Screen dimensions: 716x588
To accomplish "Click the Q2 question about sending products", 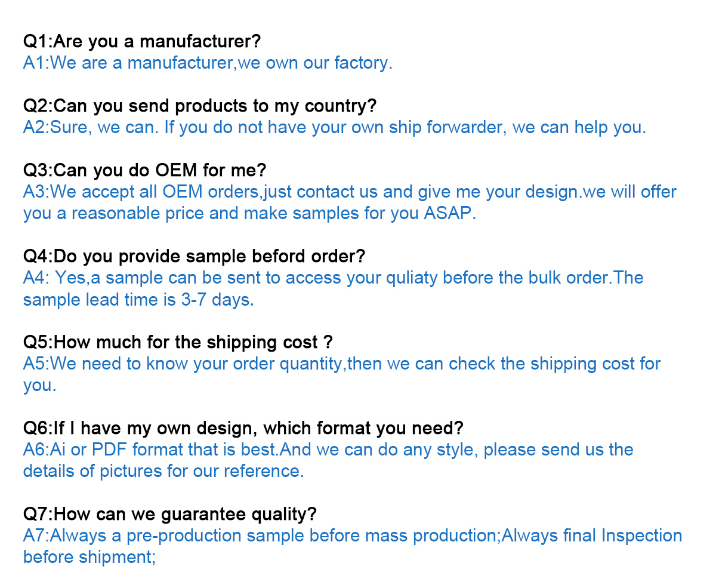I will [x=200, y=106].
